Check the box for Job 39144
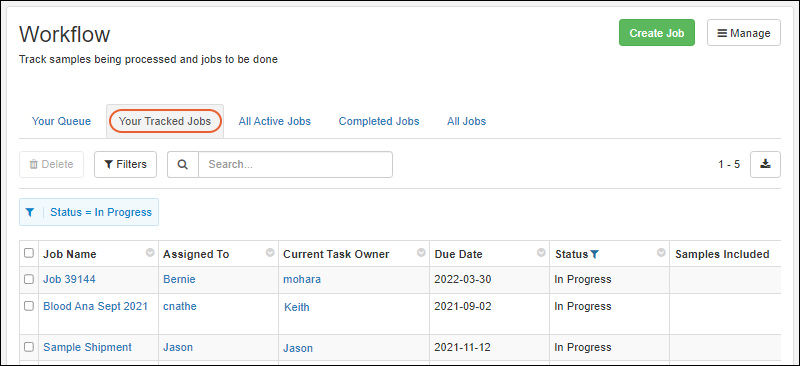Image resolution: width=800 pixels, height=366 pixels. coord(29,279)
